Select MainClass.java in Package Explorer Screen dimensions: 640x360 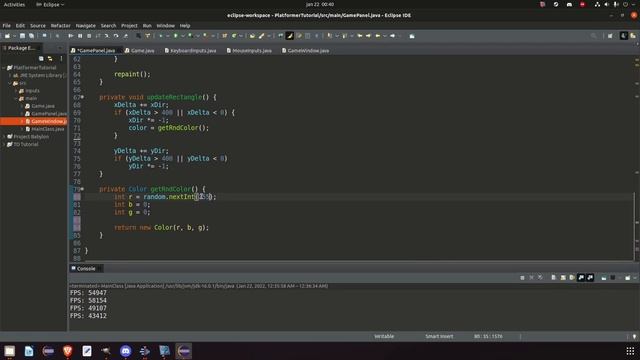tap(48, 129)
